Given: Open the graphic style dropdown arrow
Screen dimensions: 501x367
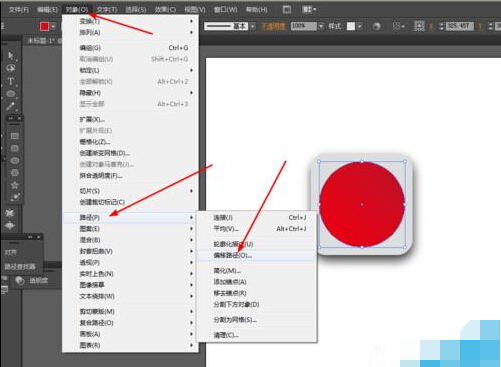Looking at the screenshot, I should point(359,26).
